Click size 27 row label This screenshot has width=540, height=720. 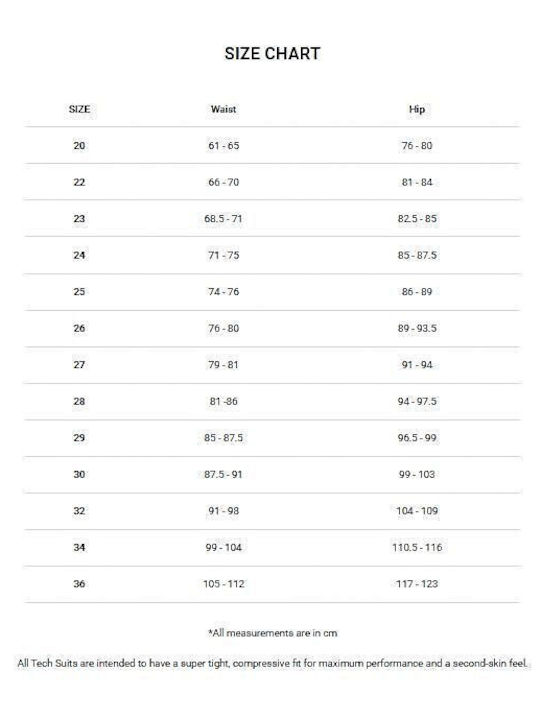click(79, 365)
